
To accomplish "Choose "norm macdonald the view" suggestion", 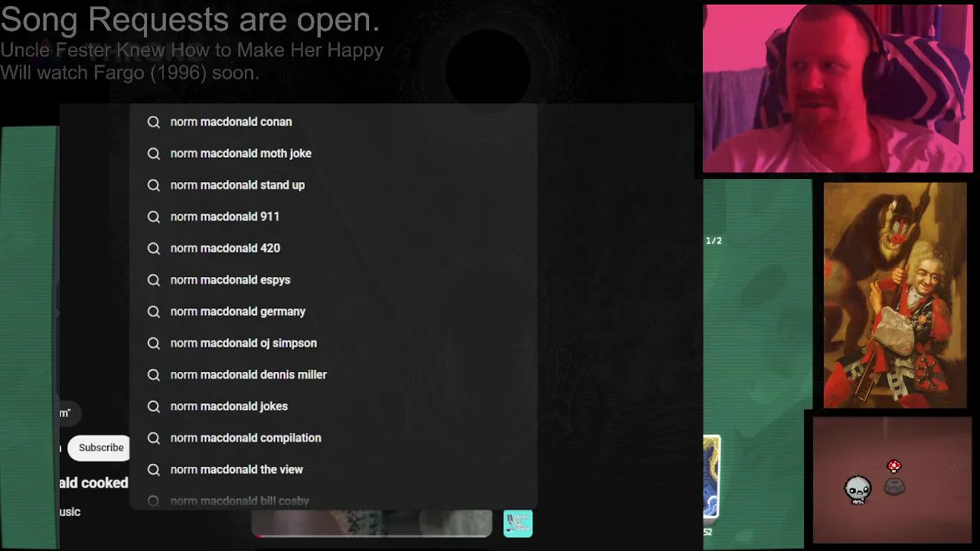I will [x=333, y=470].
